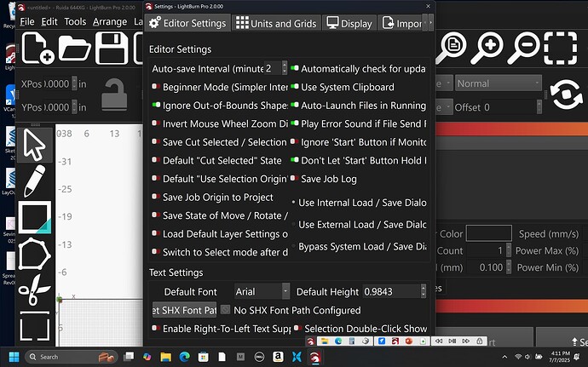Pick the Rectangle drawing tool

[x=34, y=217]
